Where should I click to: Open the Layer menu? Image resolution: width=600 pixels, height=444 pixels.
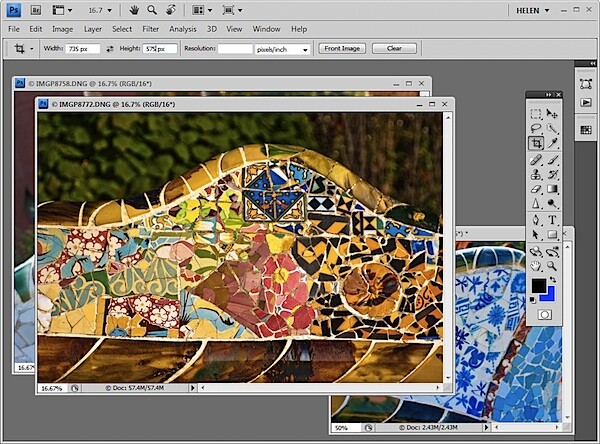(x=93, y=29)
